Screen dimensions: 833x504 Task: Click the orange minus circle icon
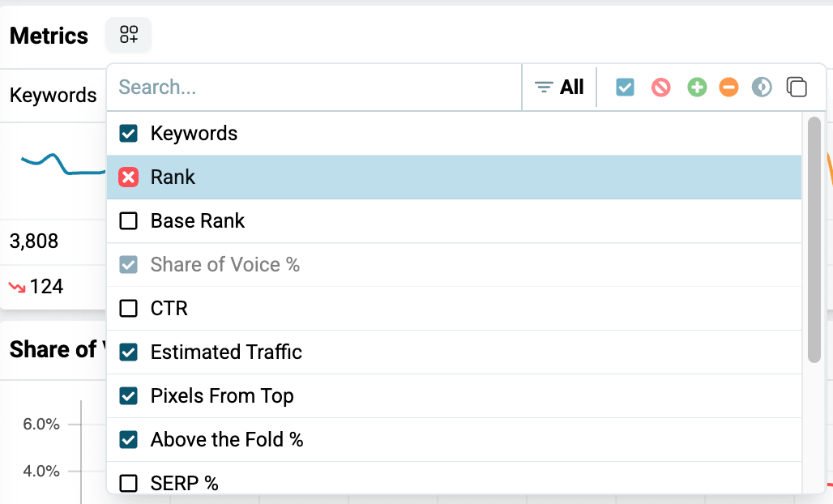(x=729, y=87)
